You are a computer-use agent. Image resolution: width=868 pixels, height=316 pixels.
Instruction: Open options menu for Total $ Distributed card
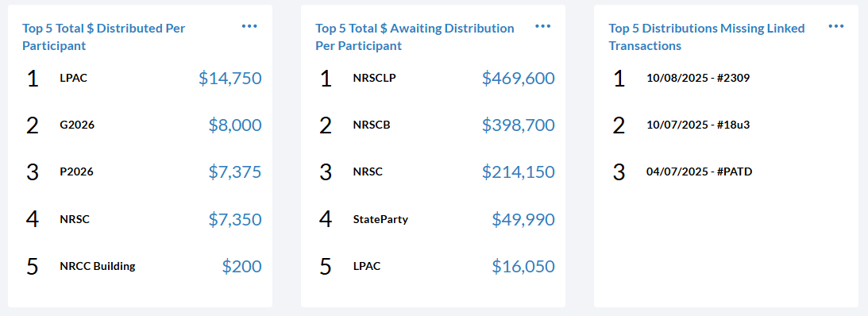[x=249, y=26]
